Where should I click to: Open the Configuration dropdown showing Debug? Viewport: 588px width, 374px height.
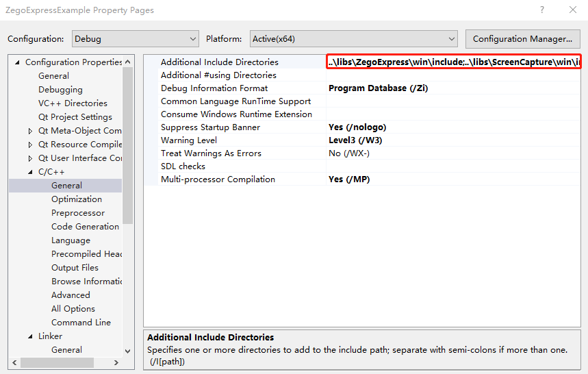(135, 39)
